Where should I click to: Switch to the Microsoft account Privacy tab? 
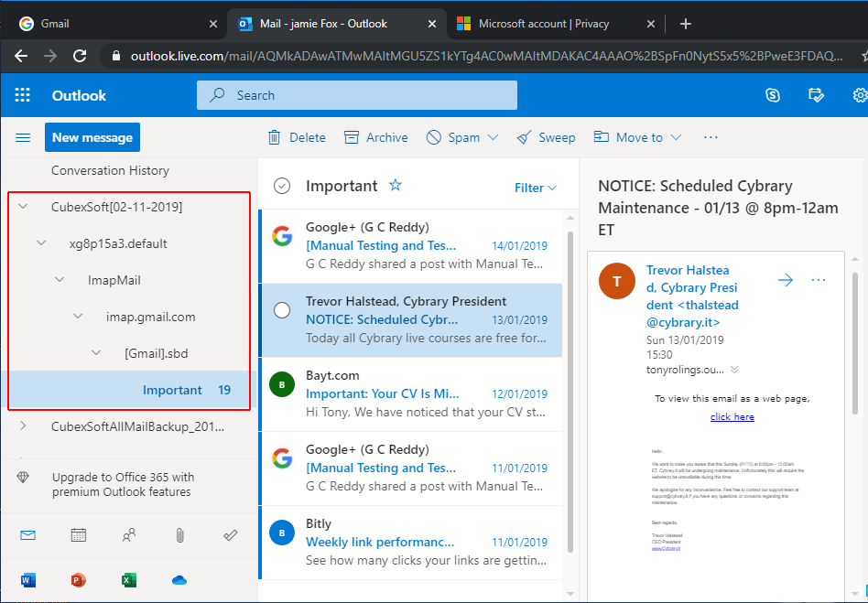[x=555, y=24]
